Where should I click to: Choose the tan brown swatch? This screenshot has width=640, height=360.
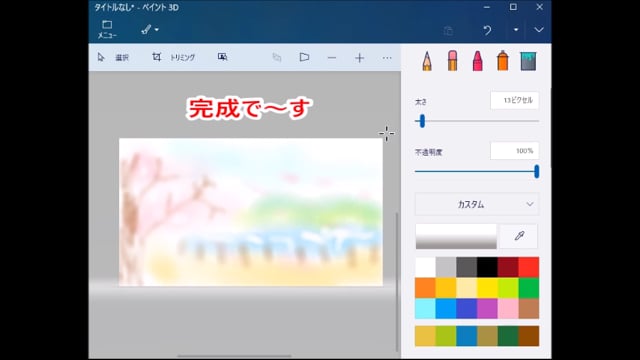click(529, 308)
